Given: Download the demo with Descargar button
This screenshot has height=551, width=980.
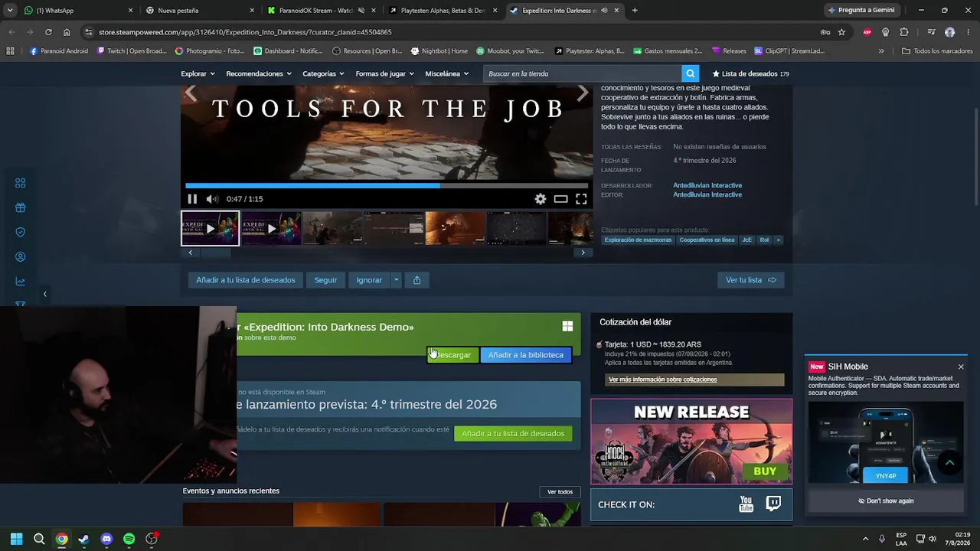Looking at the screenshot, I should click(x=452, y=355).
